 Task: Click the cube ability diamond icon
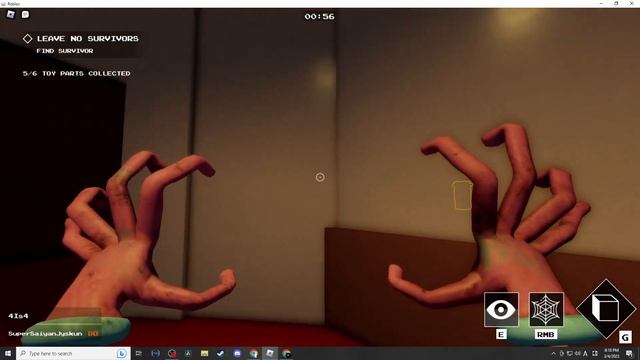[x=606, y=309]
